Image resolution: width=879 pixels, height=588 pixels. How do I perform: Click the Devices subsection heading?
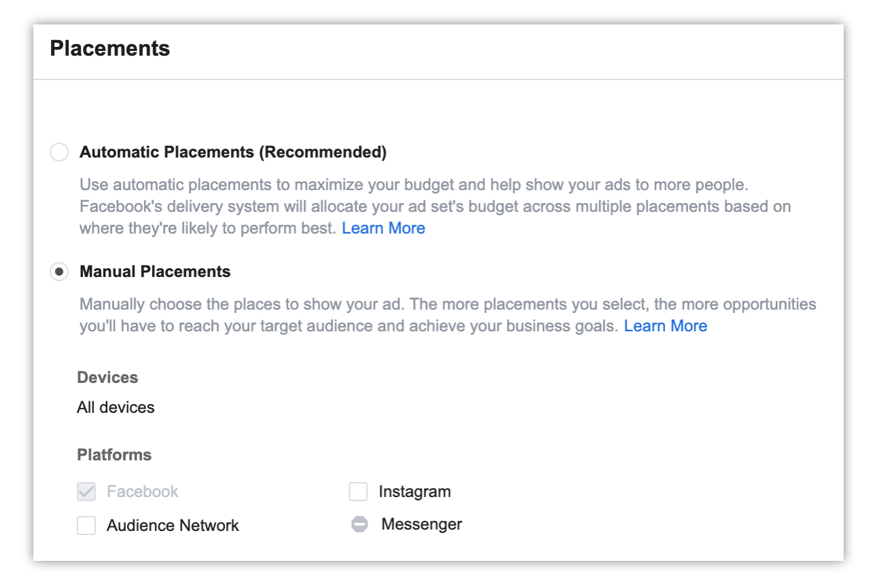[107, 378]
